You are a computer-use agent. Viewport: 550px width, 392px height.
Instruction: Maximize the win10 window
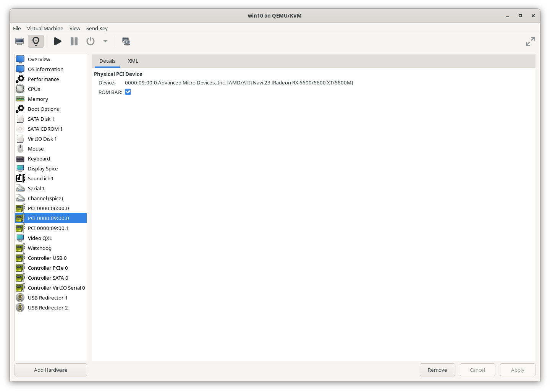[520, 16]
